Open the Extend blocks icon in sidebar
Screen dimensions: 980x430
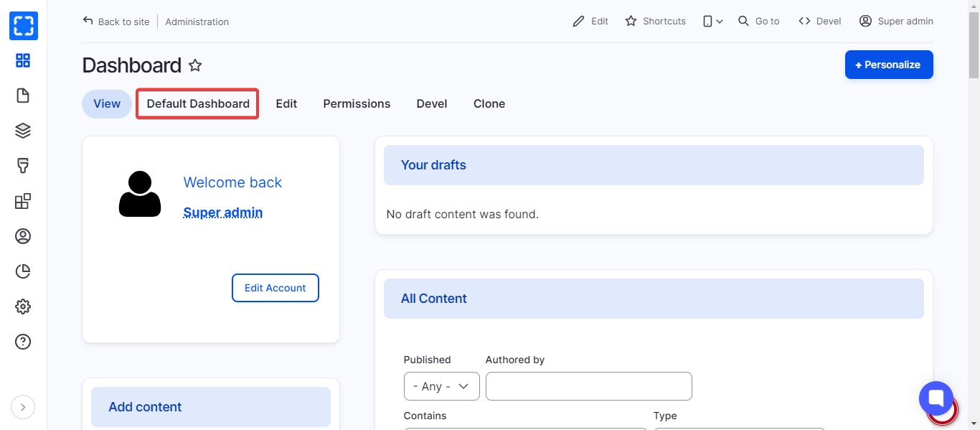point(23,201)
